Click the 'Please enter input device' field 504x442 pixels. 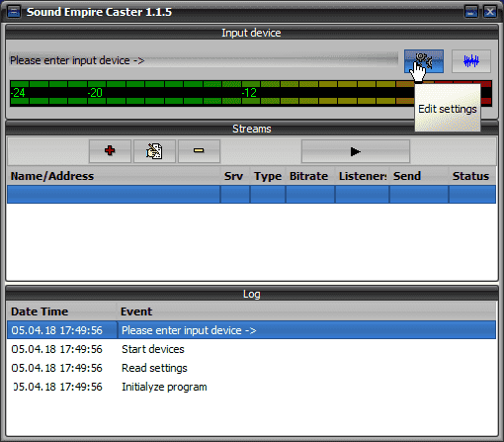204,60
